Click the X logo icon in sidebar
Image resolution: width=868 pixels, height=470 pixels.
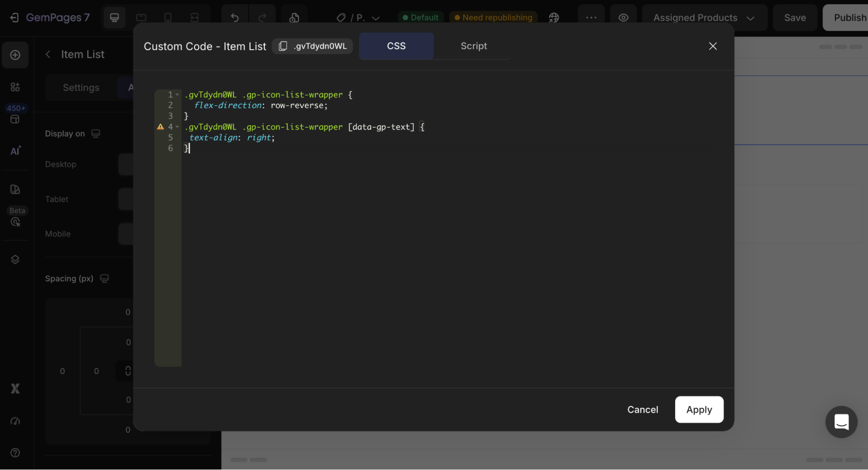[x=15, y=388]
